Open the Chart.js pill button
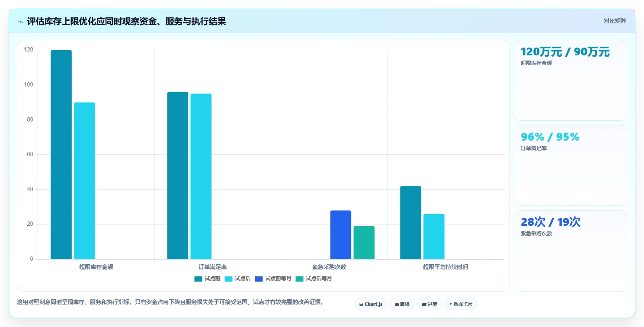This screenshot has height=327, width=644. tap(371, 304)
